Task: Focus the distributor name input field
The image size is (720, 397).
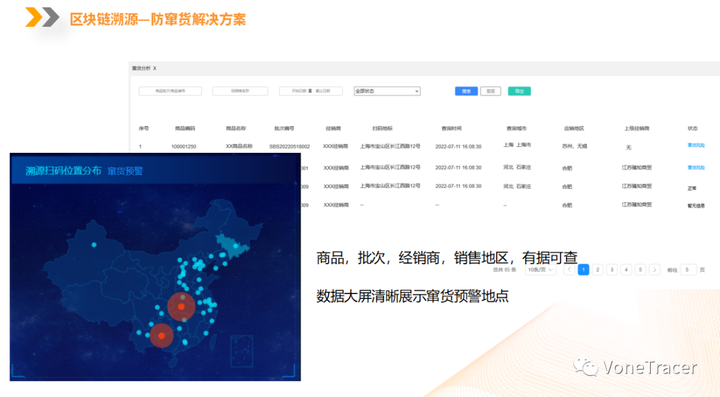Action: (240, 91)
